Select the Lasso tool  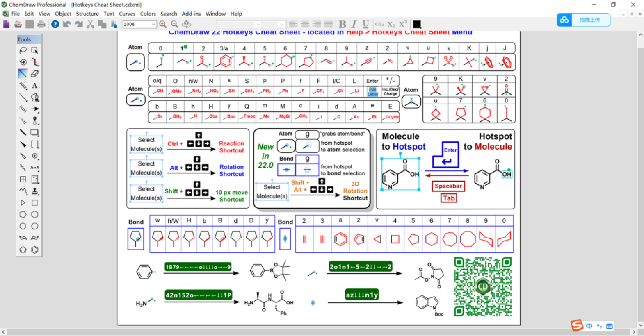23,50
